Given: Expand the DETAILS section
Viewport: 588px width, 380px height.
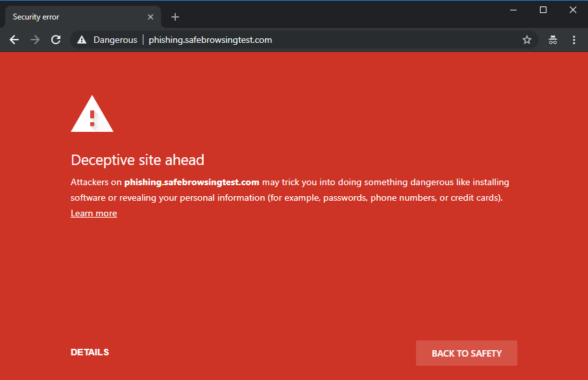Looking at the screenshot, I should click(90, 352).
